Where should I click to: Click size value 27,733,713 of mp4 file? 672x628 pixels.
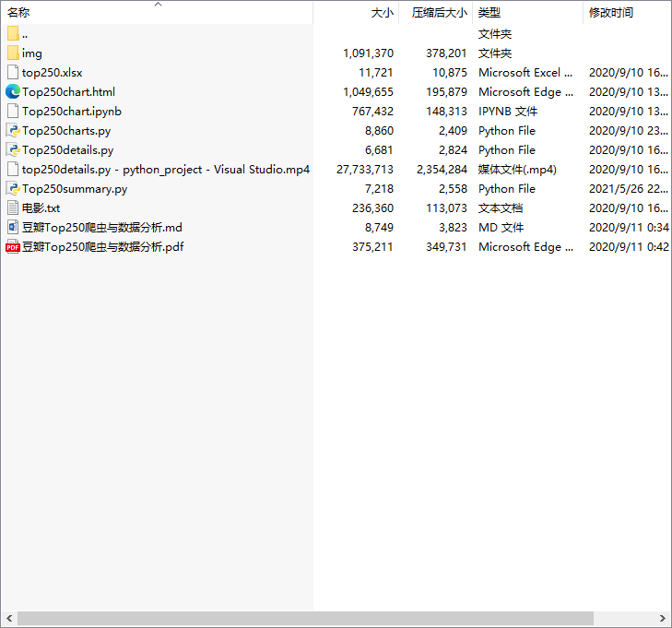(365, 170)
